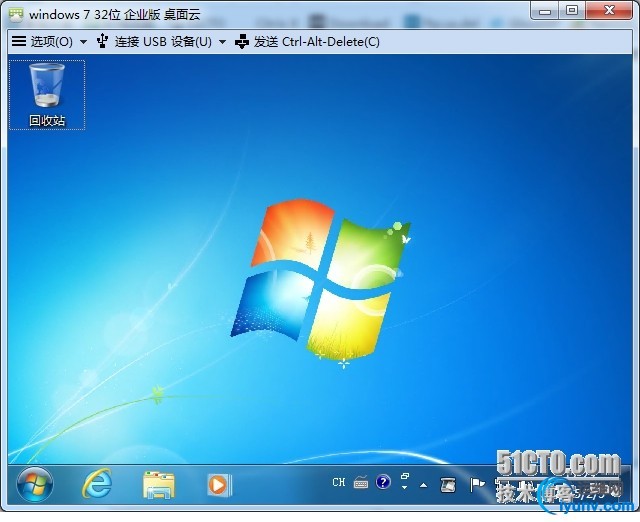Click the tray device/tool icon

point(448,485)
